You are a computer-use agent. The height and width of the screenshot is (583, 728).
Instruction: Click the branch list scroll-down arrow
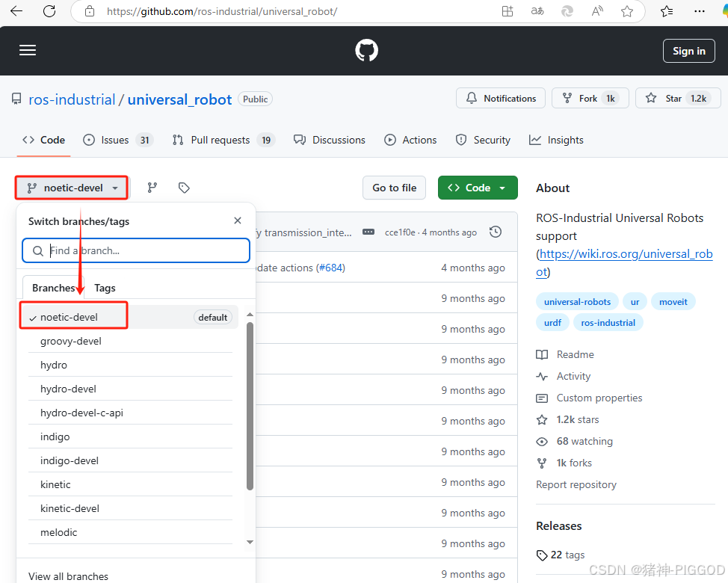[x=250, y=542]
